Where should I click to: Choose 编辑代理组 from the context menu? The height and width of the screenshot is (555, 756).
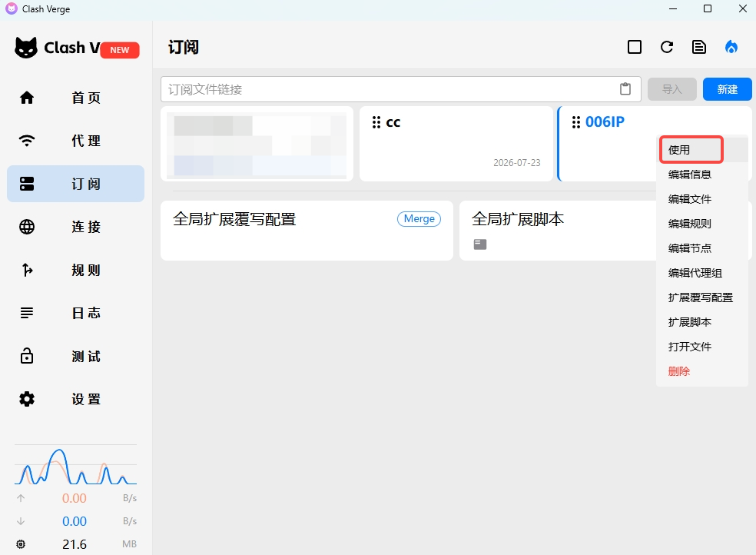tap(702, 273)
